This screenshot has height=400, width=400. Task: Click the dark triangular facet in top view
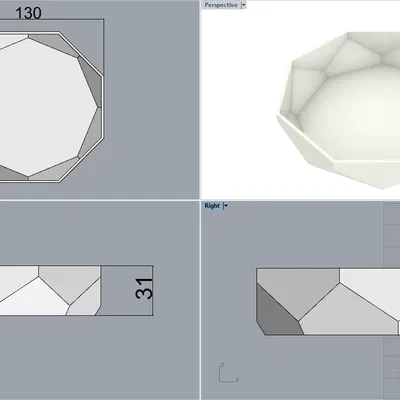point(91,81)
